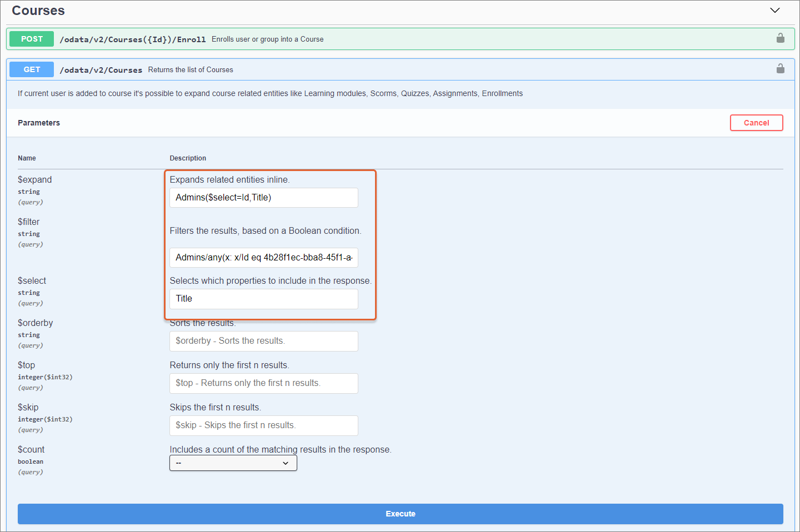Click the $skip input field
Screen dimensions: 800x532
click(x=263, y=425)
